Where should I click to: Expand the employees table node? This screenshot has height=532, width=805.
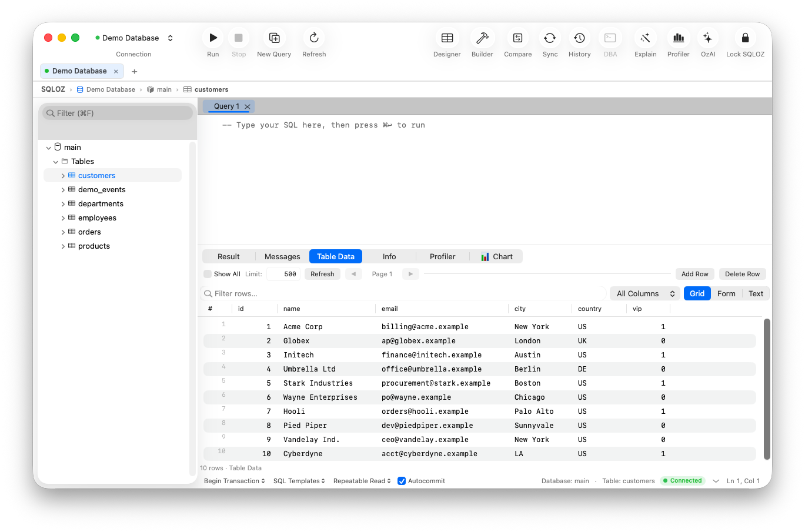[x=63, y=218]
